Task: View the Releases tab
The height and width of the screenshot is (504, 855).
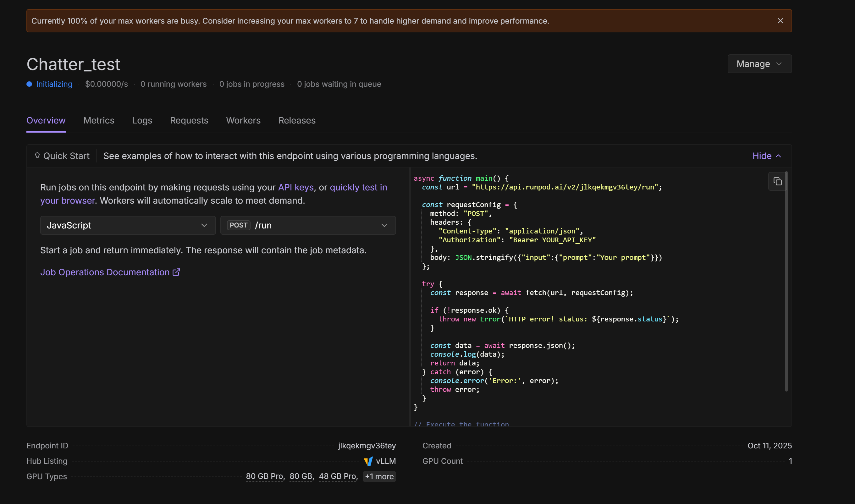Action: coord(297,121)
